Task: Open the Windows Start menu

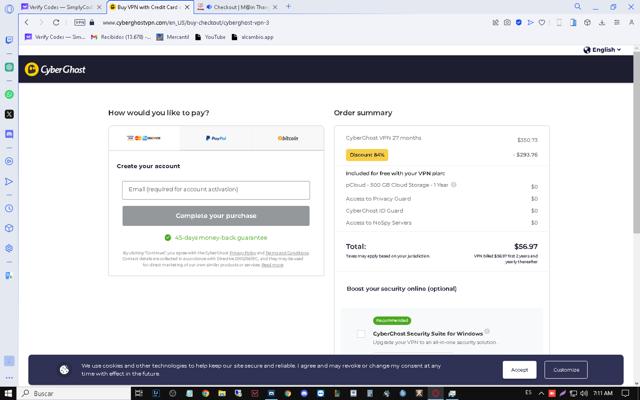Action: pyautogui.click(x=8, y=393)
